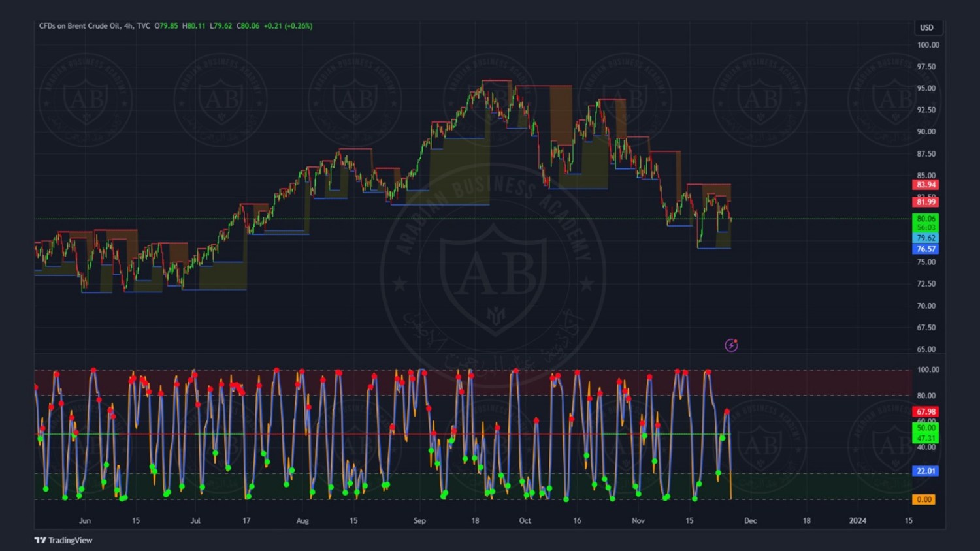Click the orange 0.00 oscillator value label
The height and width of the screenshot is (551, 980).
pos(924,499)
